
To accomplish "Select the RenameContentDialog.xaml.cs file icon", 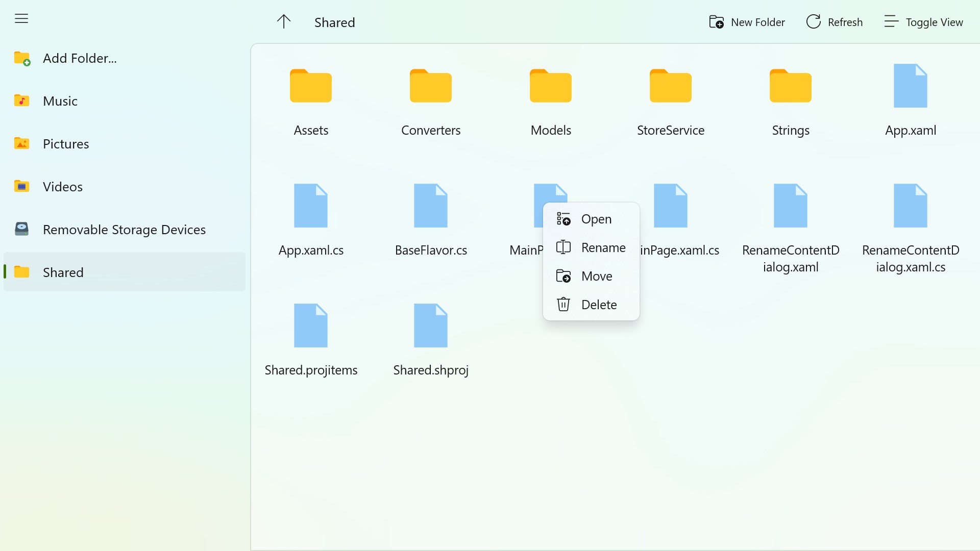I will [x=911, y=206].
